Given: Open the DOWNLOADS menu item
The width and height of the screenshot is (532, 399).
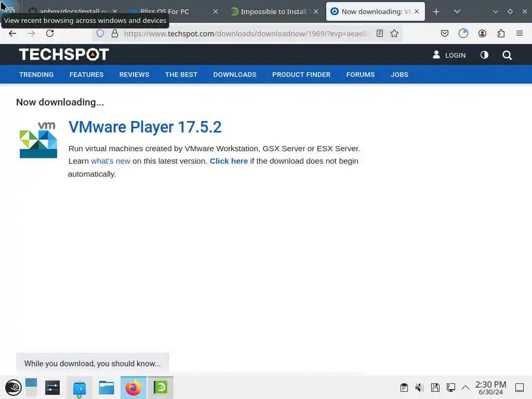Looking at the screenshot, I should click(235, 74).
